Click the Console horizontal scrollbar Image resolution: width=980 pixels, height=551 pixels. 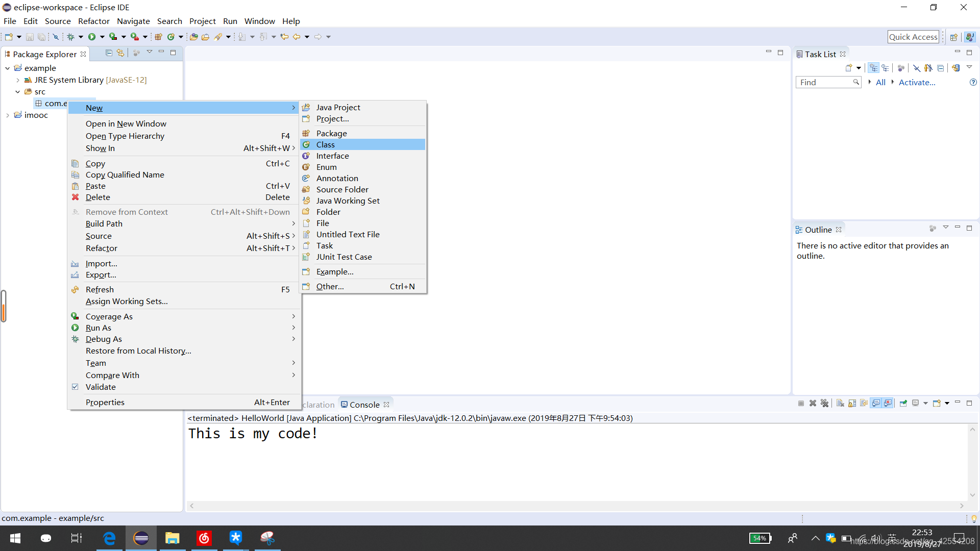(x=577, y=506)
